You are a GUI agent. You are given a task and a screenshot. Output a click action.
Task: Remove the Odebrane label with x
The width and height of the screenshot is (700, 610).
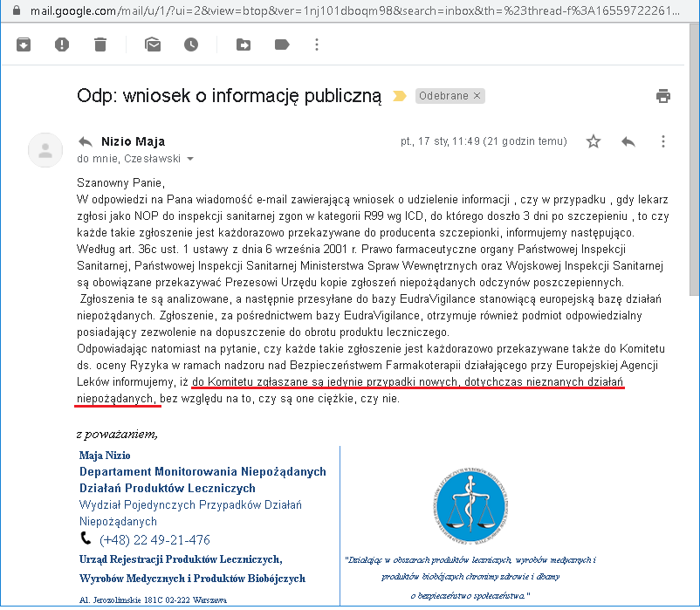click(x=477, y=96)
